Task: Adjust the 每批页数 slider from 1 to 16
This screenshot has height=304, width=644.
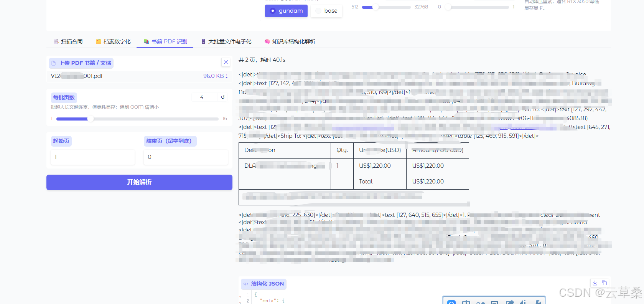Action: 137,119
